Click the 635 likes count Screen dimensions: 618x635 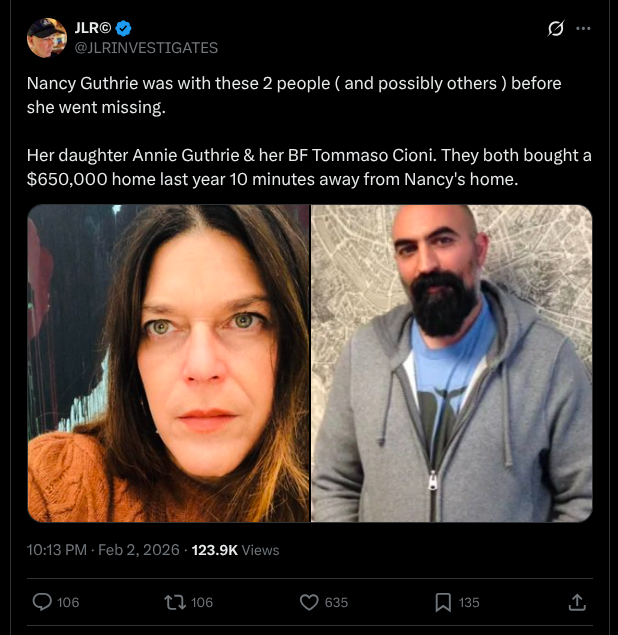[x=336, y=603]
